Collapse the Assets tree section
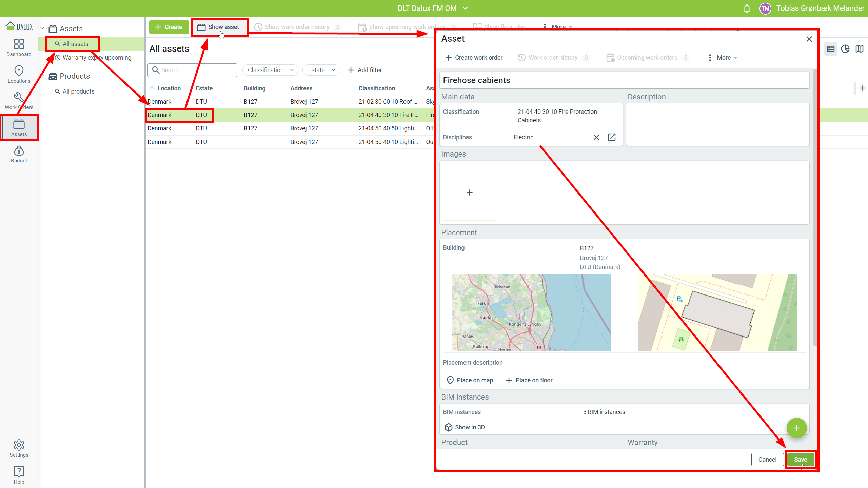Screen dimensions: 868x488 click(42, 28)
